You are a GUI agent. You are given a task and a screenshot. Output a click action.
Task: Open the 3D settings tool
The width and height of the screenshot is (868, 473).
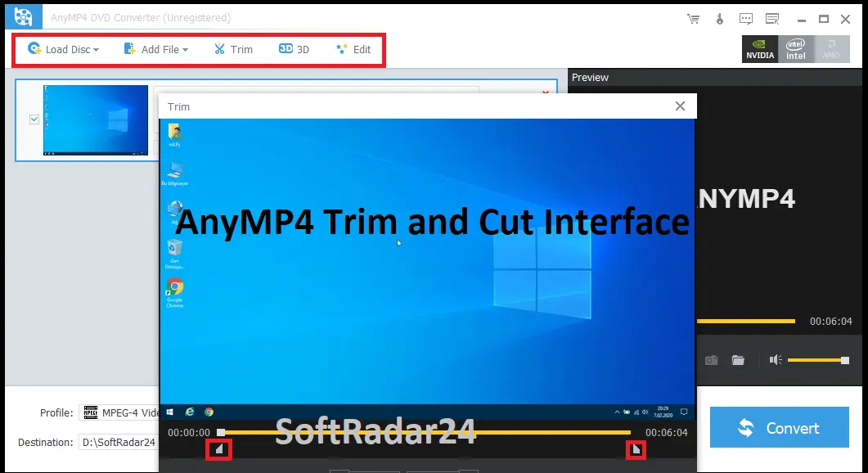pyautogui.click(x=294, y=49)
